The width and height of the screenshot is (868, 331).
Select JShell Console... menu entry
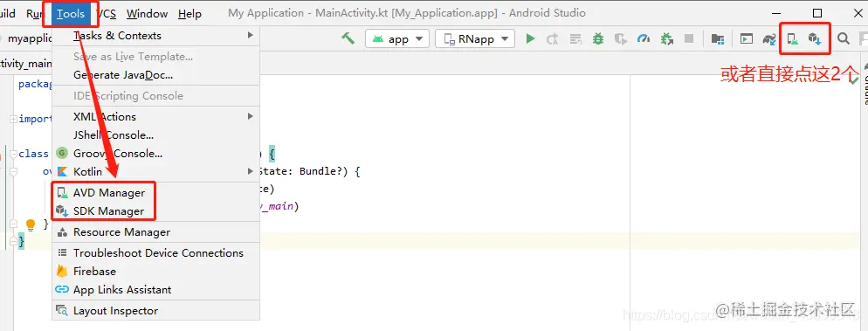[156, 135]
